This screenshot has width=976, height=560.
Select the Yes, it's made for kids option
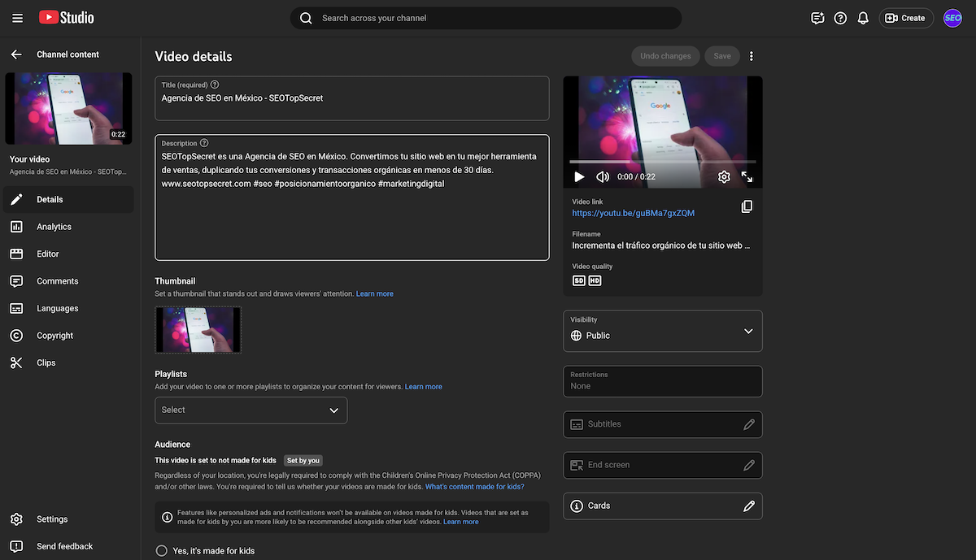coord(161,550)
